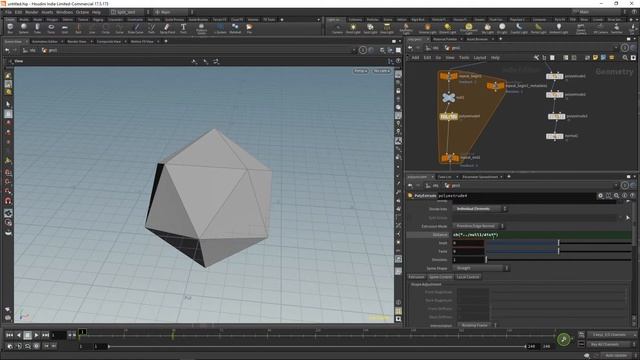The height and width of the screenshot is (360, 640).
Task: Open the Octane menu
Action: click(82, 12)
